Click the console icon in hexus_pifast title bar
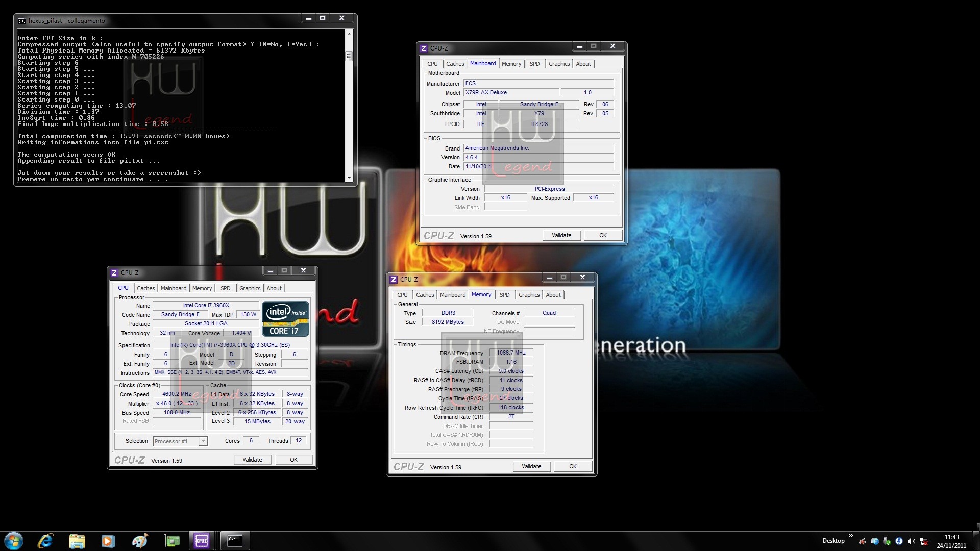The height and width of the screenshot is (551, 980). [22, 21]
